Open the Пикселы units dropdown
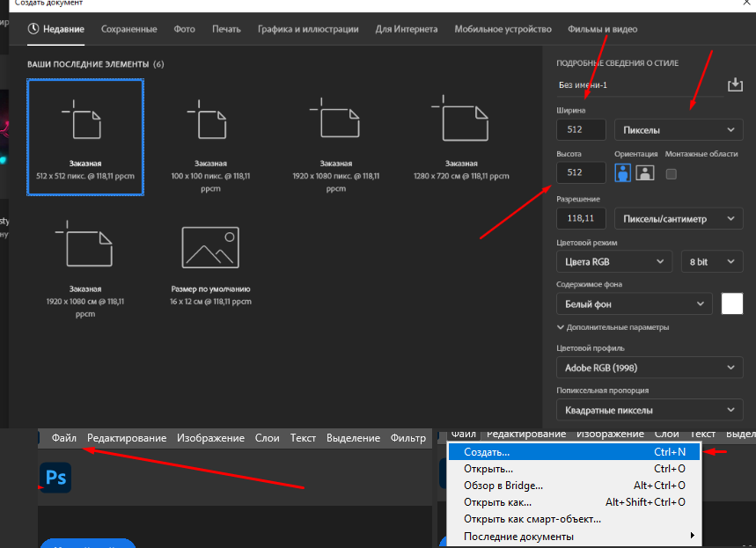 (679, 129)
